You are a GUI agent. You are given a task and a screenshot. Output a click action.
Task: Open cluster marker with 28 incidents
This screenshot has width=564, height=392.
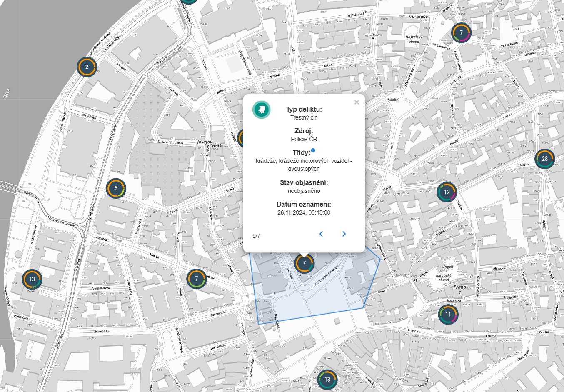544,159
